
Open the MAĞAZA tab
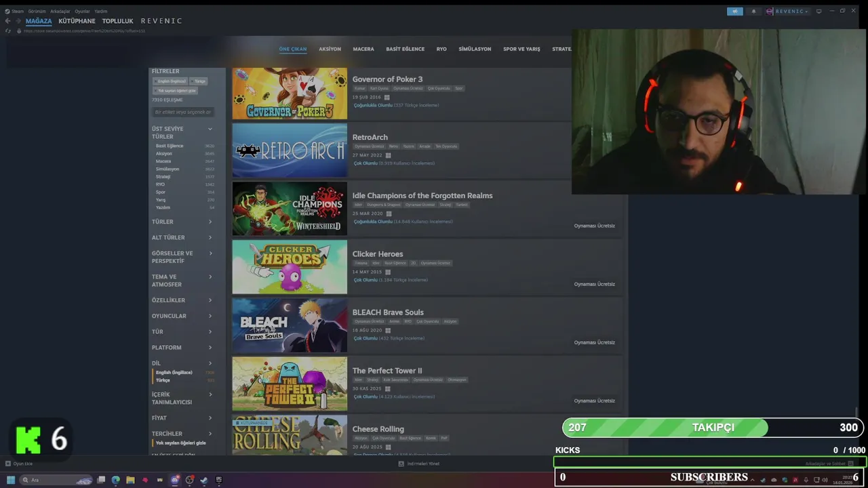coord(39,21)
